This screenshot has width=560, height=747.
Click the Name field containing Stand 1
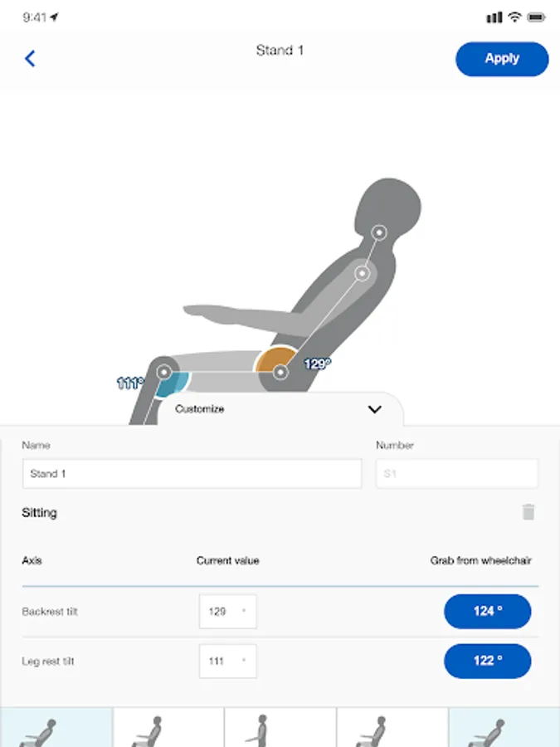click(x=192, y=474)
